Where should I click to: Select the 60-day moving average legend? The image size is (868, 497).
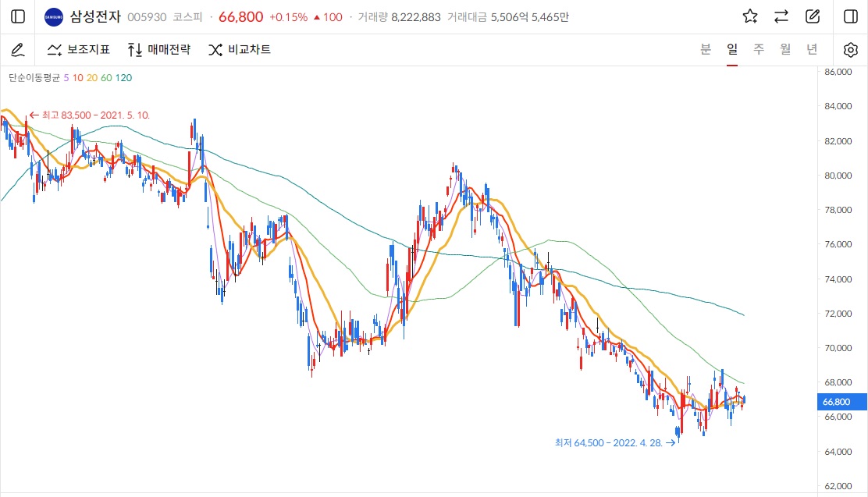point(106,77)
